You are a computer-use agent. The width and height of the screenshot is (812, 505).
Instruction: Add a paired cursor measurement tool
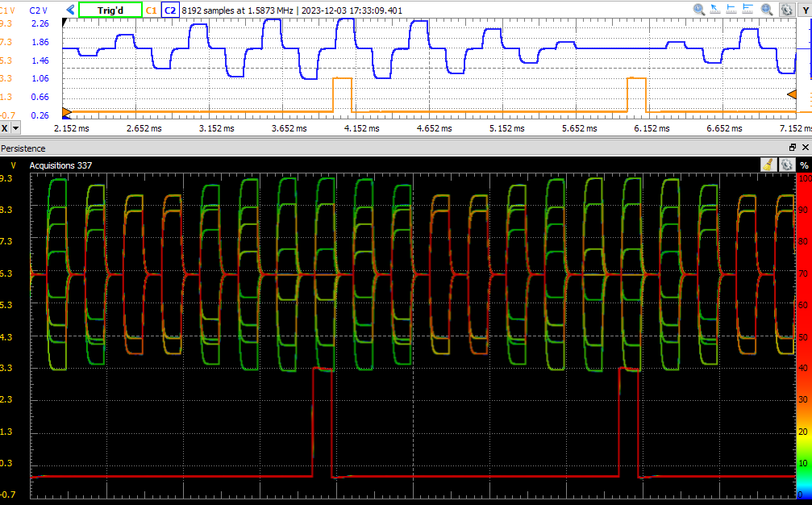click(747, 10)
